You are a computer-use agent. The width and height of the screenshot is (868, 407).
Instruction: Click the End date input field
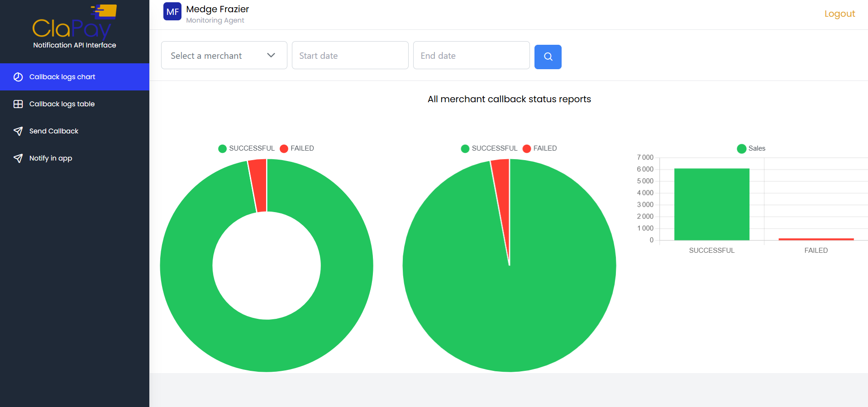471,55
